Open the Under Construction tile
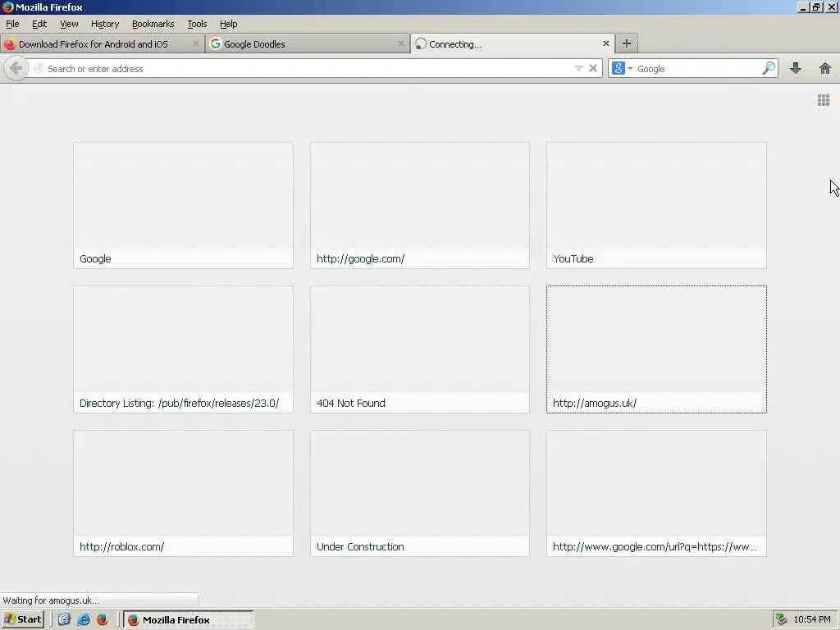Viewport: 840px width, 630px height. point(419,493)
